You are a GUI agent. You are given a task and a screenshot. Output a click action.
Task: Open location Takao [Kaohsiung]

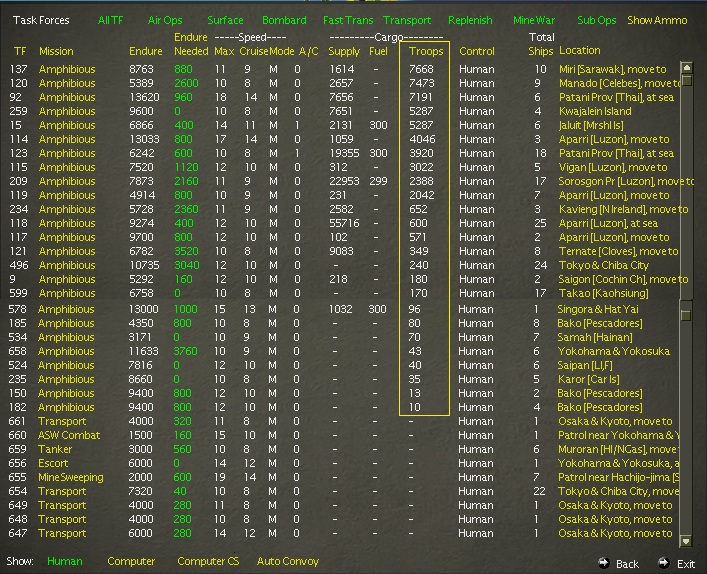[x=603, y=293]
